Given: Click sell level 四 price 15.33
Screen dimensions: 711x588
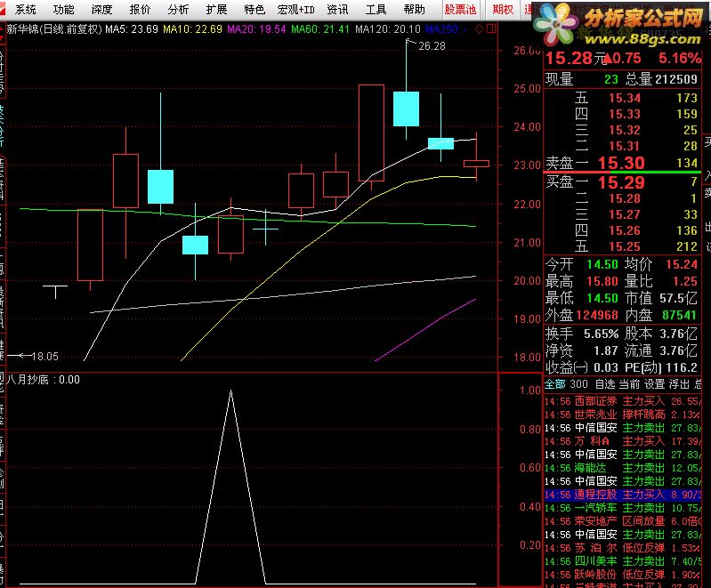Looking at the screenshot, I should [x=625, y=114].
